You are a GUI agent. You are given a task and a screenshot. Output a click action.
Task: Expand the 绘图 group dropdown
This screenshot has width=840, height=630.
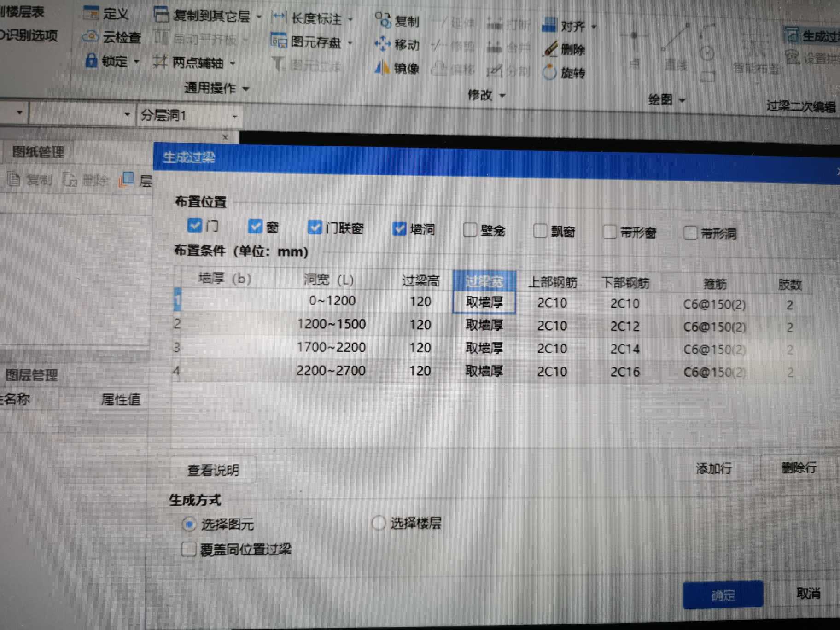point(682,100)
